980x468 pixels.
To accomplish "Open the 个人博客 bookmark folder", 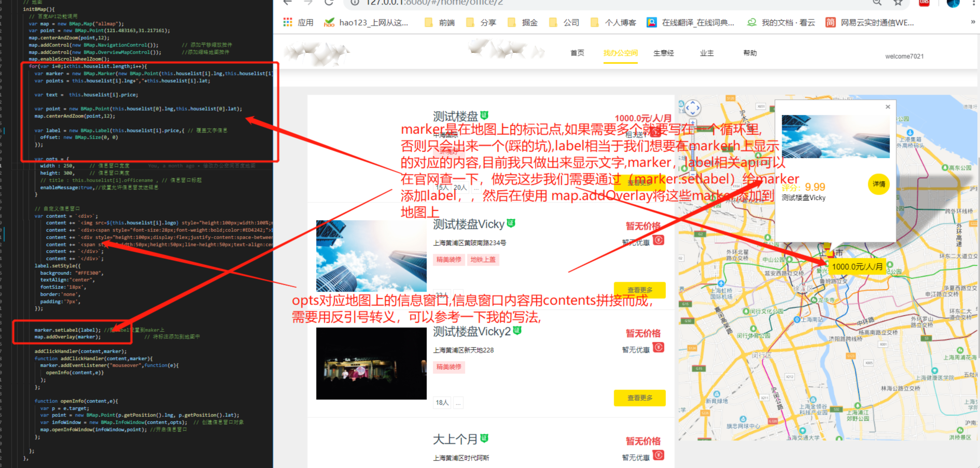I will (613, 22).
